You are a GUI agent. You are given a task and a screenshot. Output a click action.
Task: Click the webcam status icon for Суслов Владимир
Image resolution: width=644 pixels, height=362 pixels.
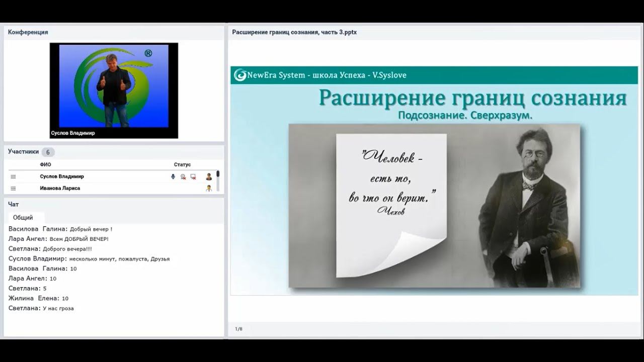pos(183,176)
